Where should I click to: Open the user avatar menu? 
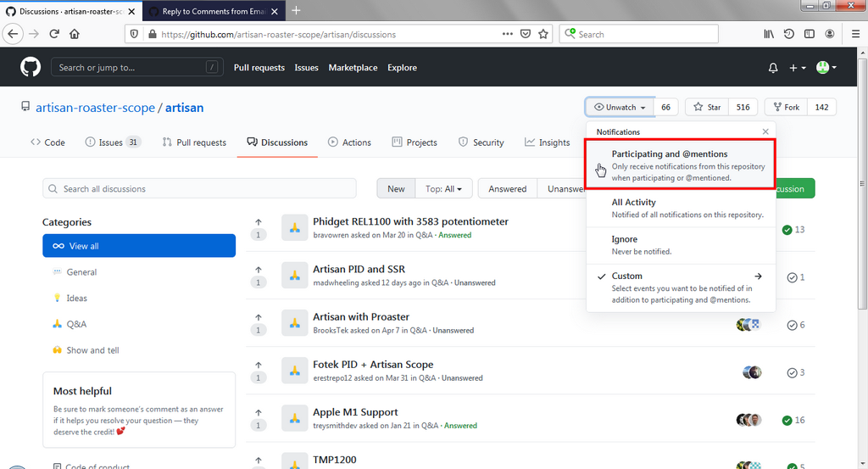pyautogui.click(x=826, y=68)
